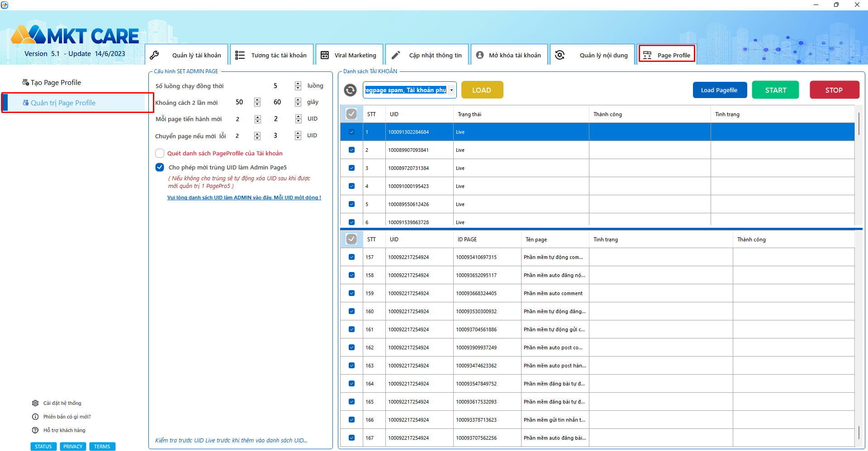The height and width of the screenshot is (451, 868).
Task: Go to Cập nhật thông tin tab
Action: point(427,55)
